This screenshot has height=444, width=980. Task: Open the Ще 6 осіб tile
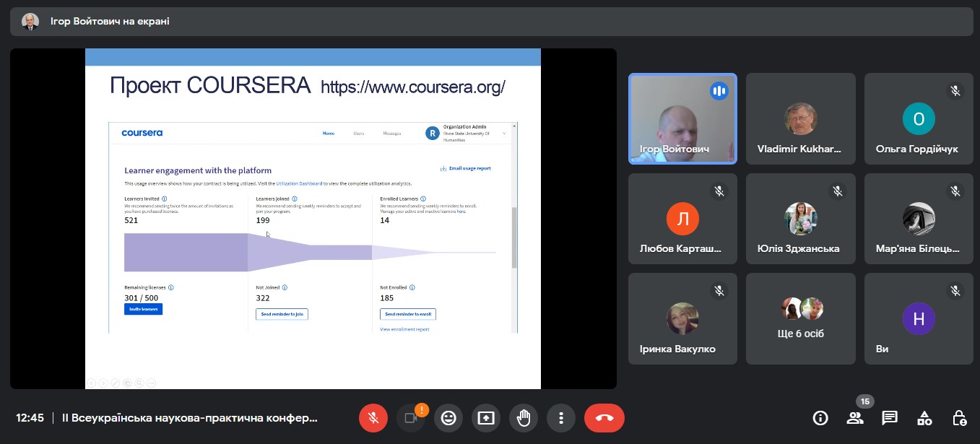(x=800, y=318)
